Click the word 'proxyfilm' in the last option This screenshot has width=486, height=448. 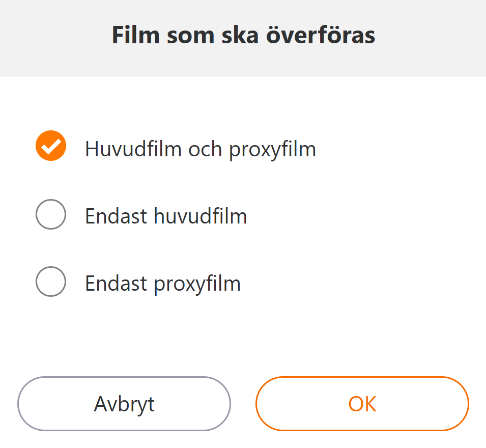tap(197, 284)
